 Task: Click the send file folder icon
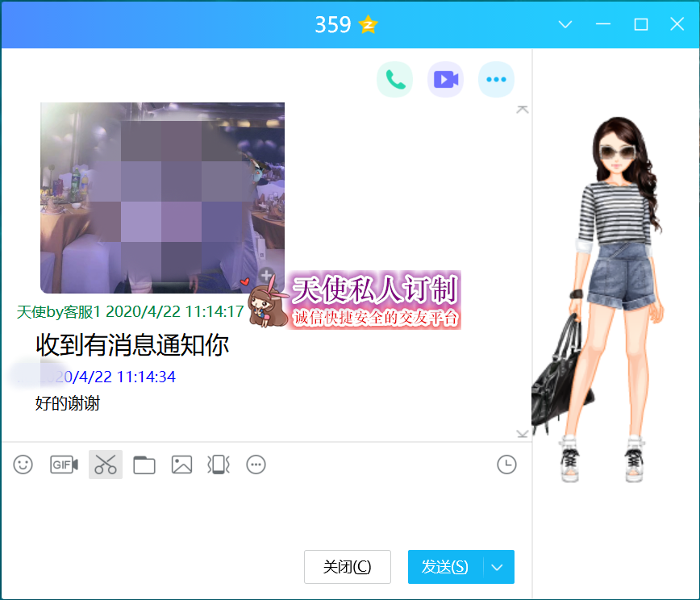144,465
